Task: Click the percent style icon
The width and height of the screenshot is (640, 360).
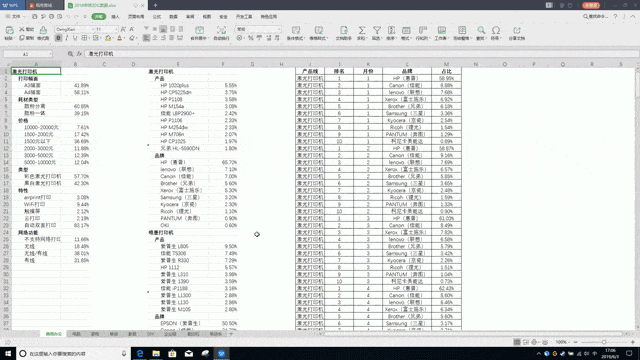Action: (x=251, y=38)
